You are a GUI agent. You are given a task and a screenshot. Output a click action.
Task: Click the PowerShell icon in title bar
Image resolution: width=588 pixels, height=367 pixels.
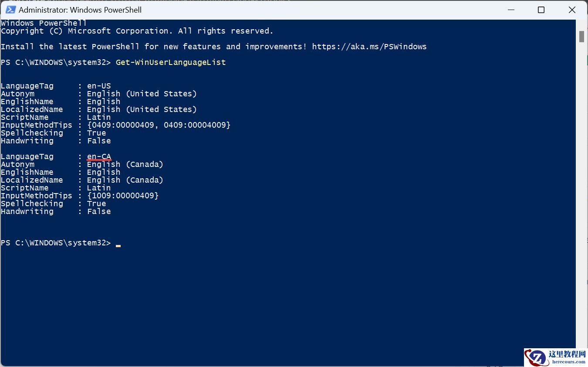(10, 10)
